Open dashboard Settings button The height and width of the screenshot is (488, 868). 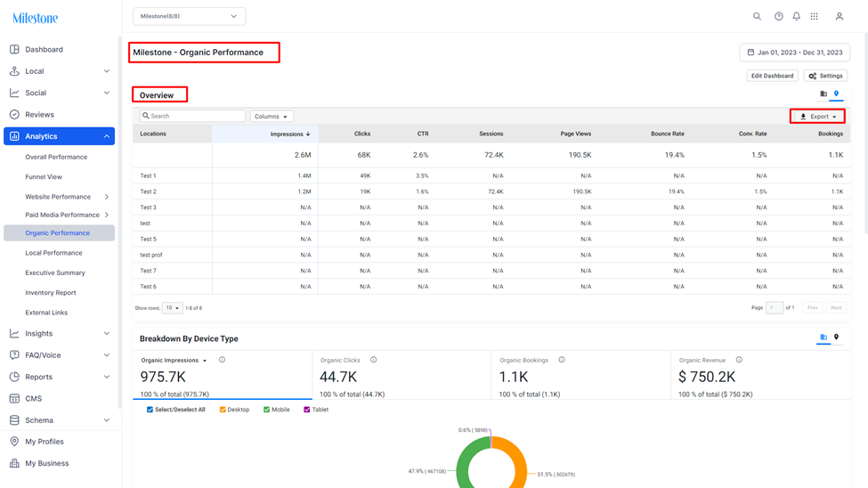click(825, 76)
